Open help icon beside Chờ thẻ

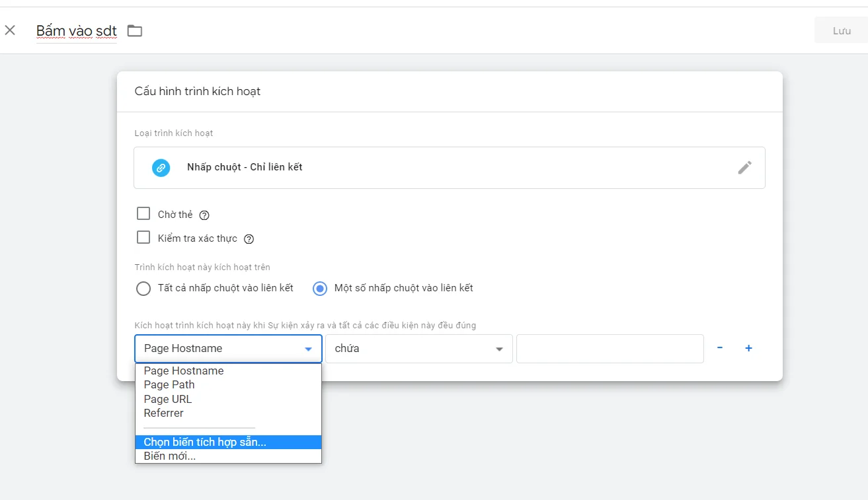[x=204, y=215]
